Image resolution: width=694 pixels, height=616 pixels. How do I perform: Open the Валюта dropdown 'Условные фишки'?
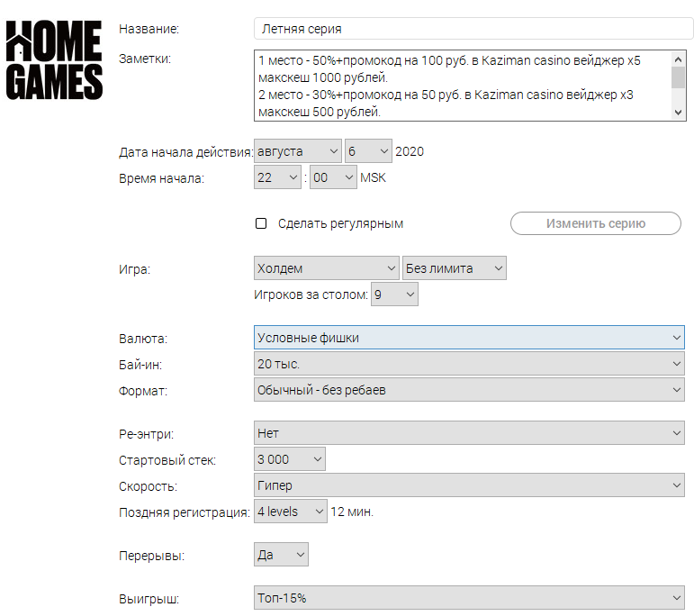tap(469, 338)
